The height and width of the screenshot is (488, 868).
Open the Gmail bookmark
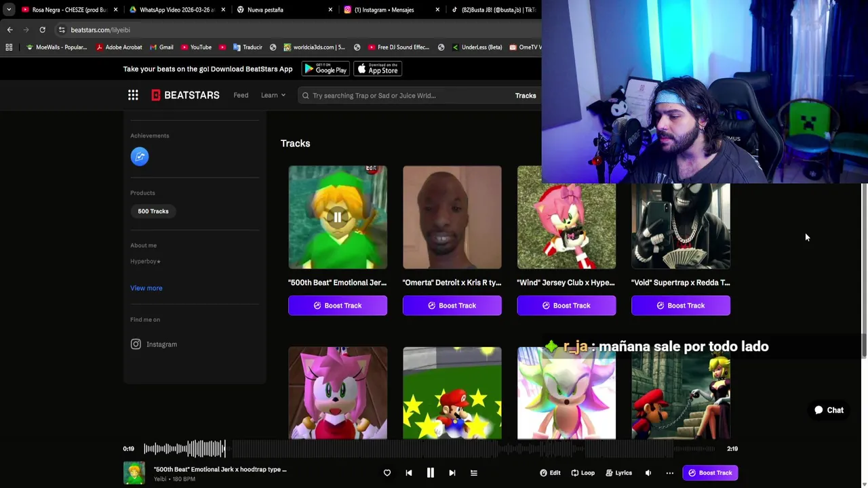(x=161, y=47)
